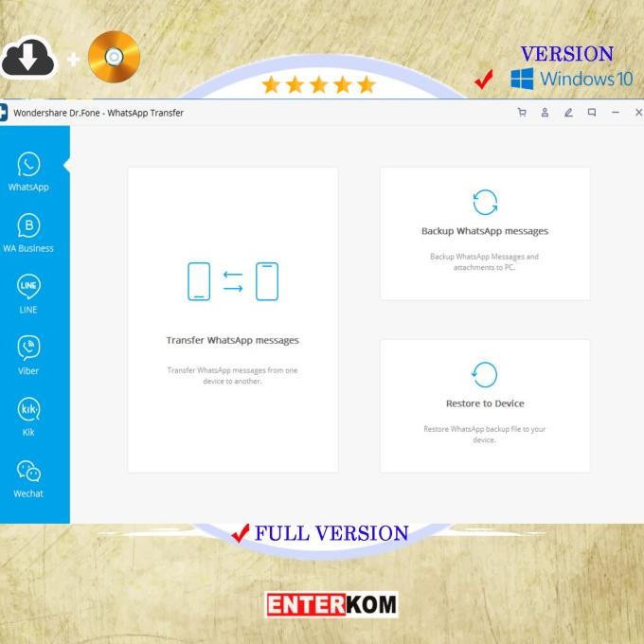The height and width of the screenshot is (644, 644).
Task: Click the Wechat label in sidebar
Action: 28,493
